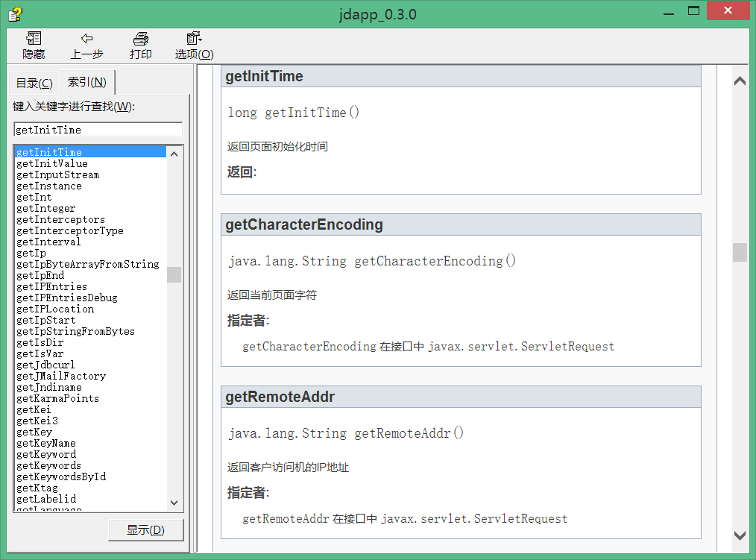Pick getKeywordsById in the index list
Screen dimensions: 756x560
60,476
